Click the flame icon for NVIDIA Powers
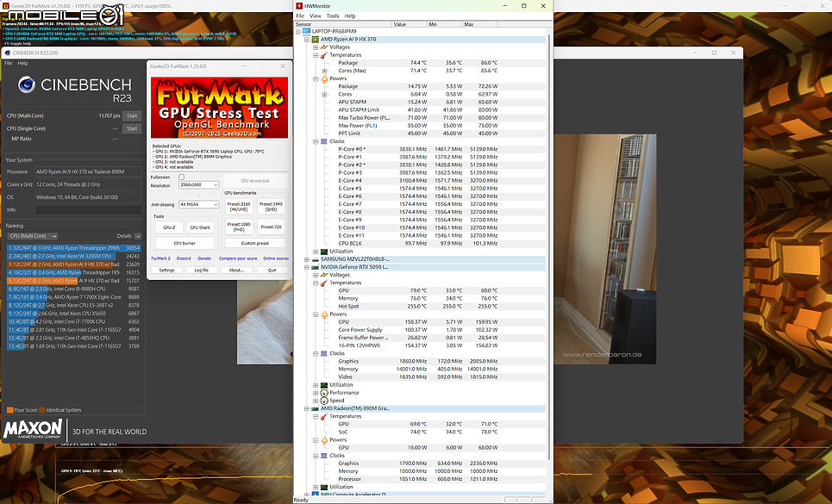 [x=323, y=314]
